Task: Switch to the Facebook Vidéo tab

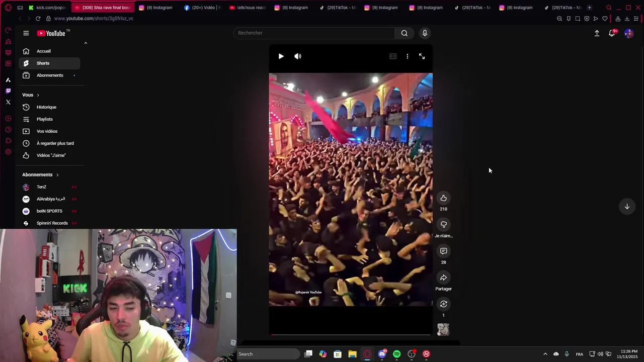Action: click(x=202, y=8)
